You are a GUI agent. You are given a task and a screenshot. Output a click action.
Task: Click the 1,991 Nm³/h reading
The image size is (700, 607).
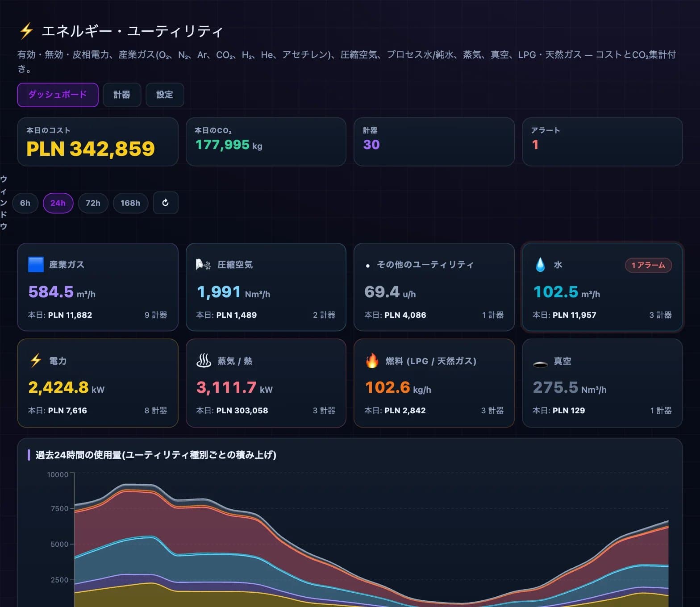click(233, 292)
